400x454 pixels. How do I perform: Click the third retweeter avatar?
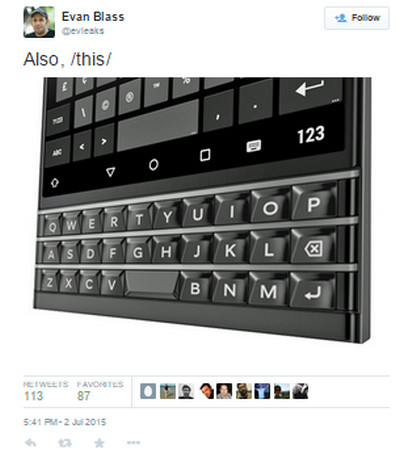pos(186,391)
